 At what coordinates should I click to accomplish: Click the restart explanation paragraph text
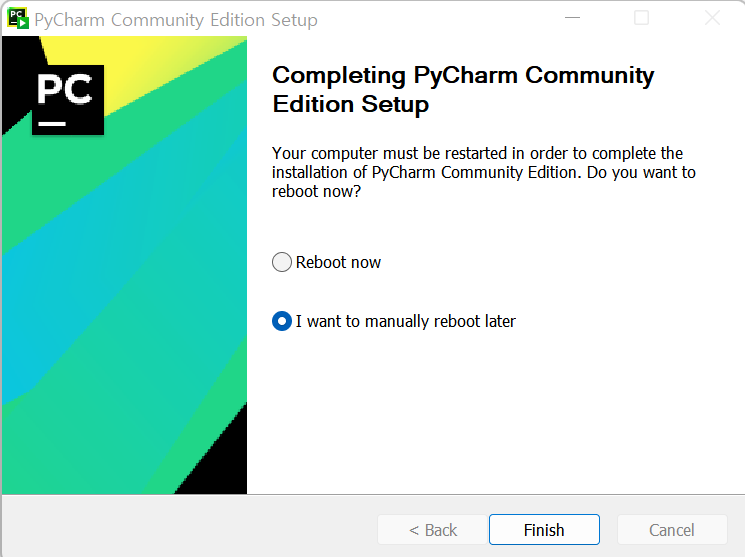484,172
